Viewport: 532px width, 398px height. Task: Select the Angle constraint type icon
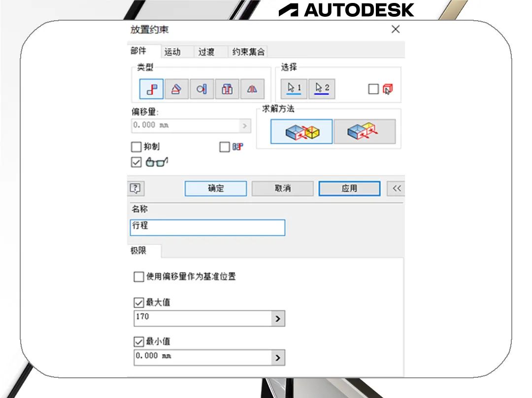(x=176, y=89)
